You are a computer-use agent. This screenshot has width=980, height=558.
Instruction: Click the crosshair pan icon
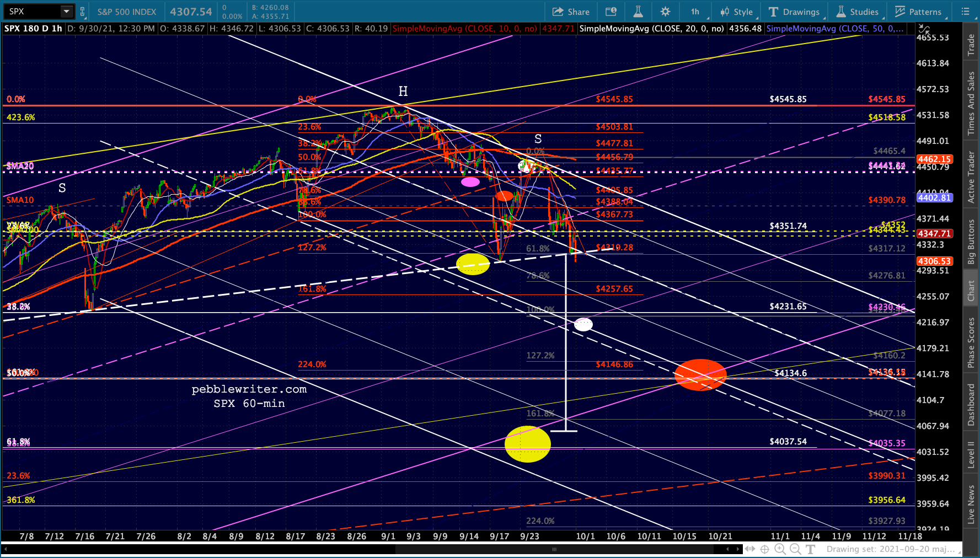pos(764,549)
